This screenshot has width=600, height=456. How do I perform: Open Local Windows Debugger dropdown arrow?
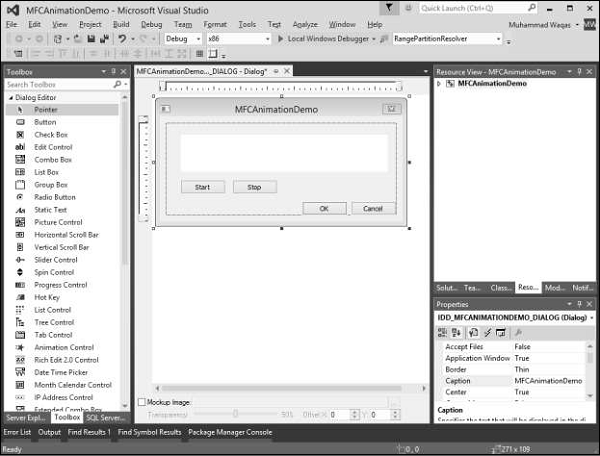[x=374, y=39]
